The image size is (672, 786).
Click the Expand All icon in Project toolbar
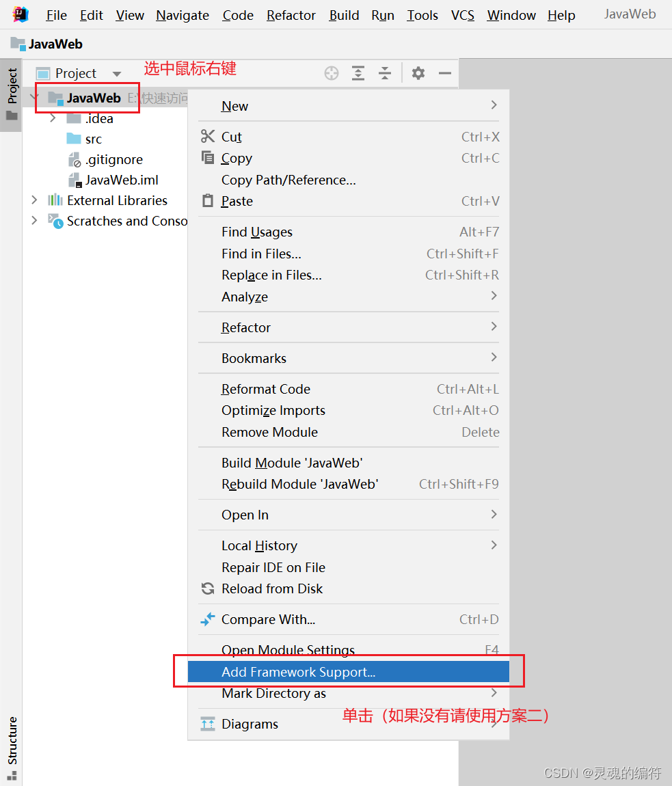358,73
